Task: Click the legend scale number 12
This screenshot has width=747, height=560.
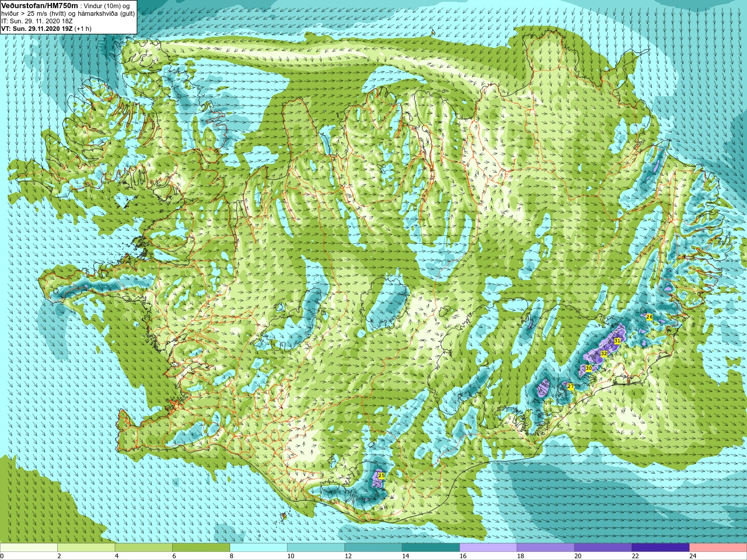Action: click(x=348, y=556)
